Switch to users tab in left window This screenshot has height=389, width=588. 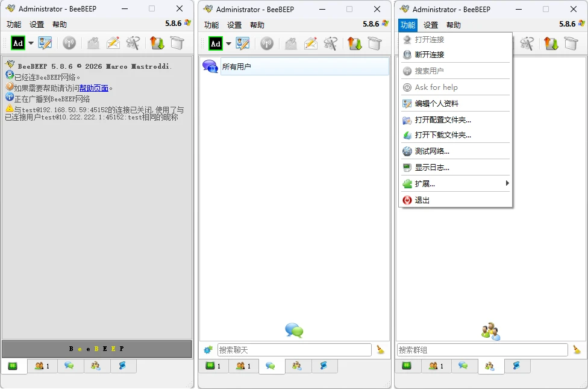(x=42, y=365)
